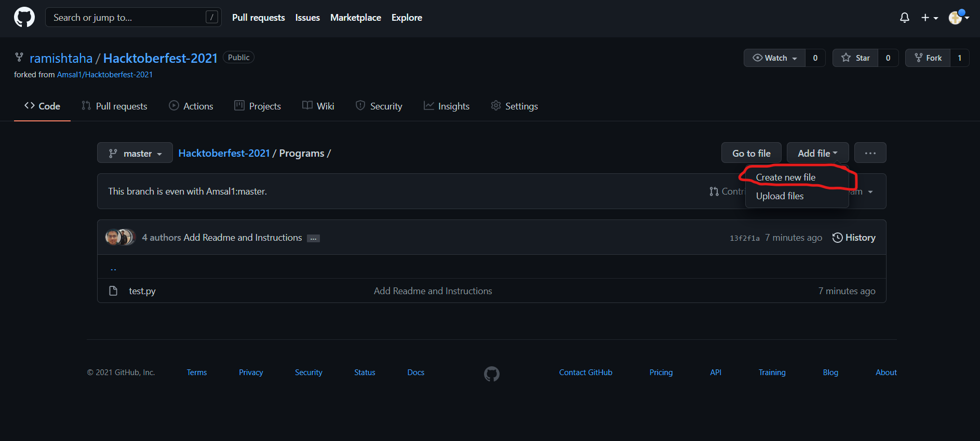Click the user avatar in the header
980x441 pixels.
click(956, 18)
